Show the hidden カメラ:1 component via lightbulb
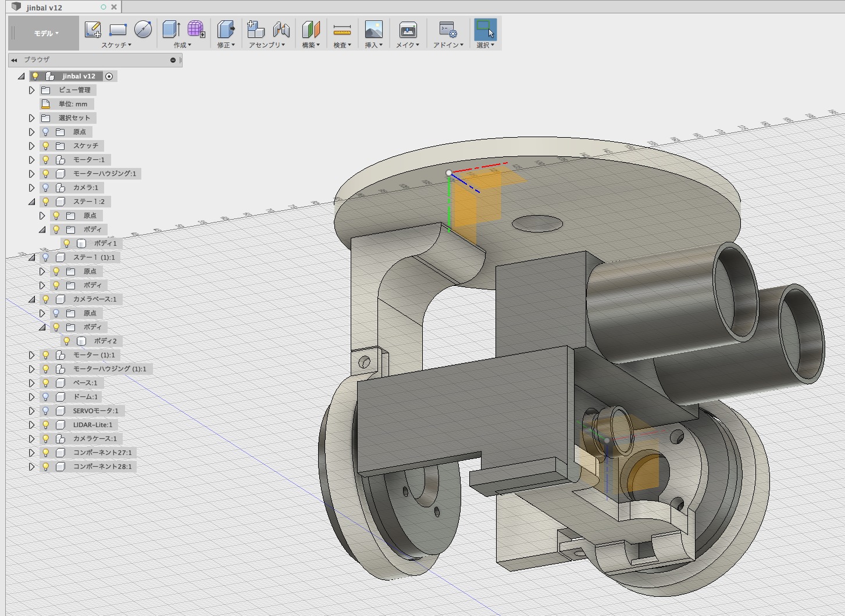Image resolution: width=845 pixels, height=616 pixels. (46, 188)
